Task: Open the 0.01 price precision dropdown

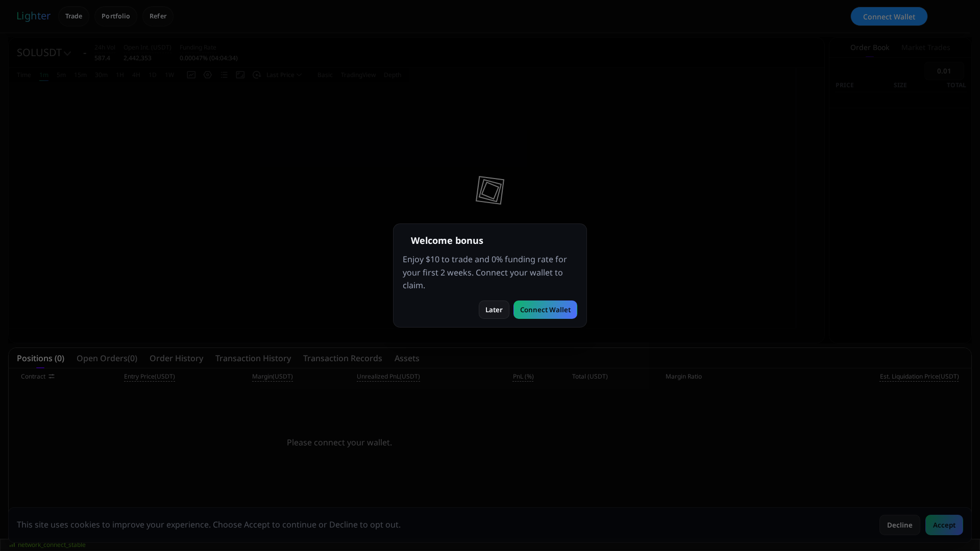Action: [944, 71]
